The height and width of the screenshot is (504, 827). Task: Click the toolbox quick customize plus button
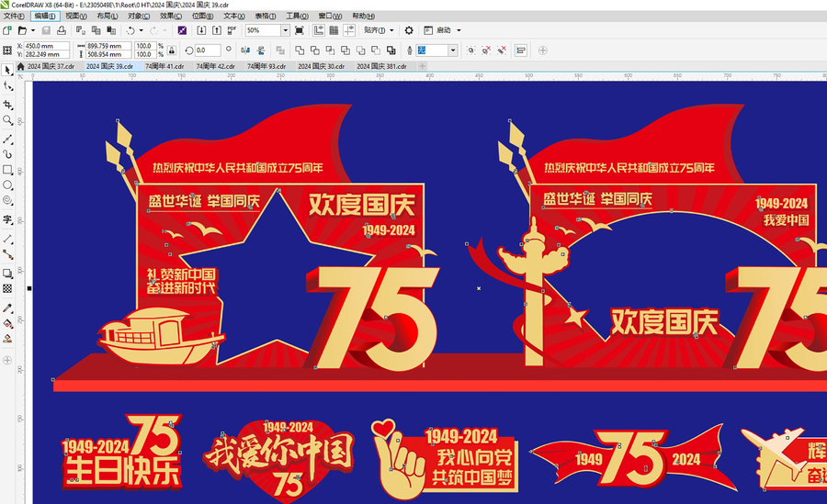(7, 361)
